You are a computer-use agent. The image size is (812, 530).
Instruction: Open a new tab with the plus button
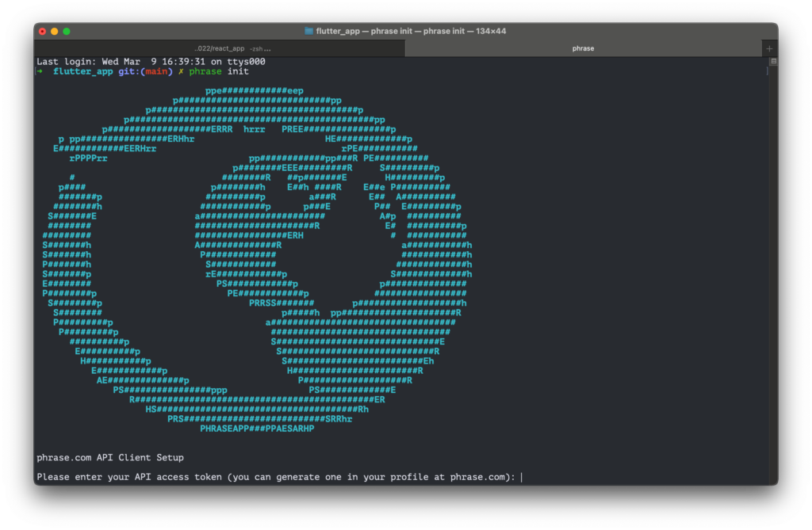point(768,48)
